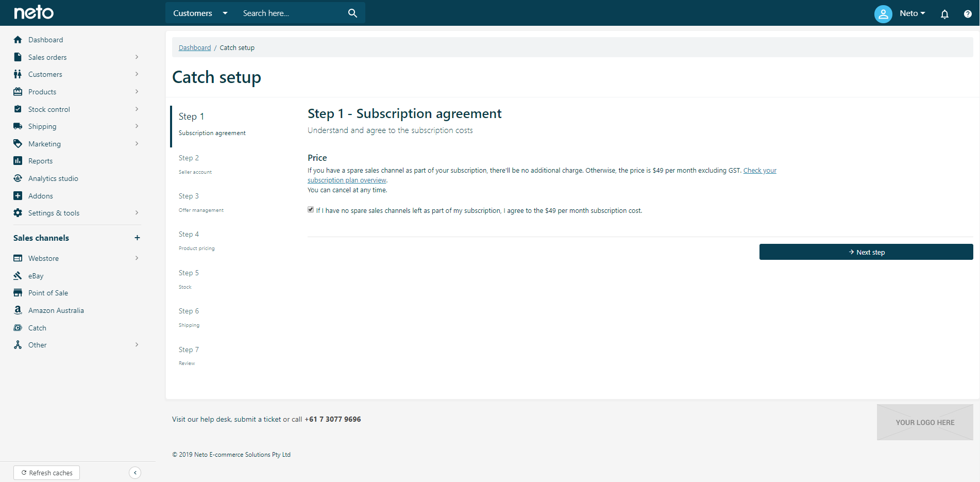Open the notifications bell
This screenshot has height=482, width=980.
point(944,14)
